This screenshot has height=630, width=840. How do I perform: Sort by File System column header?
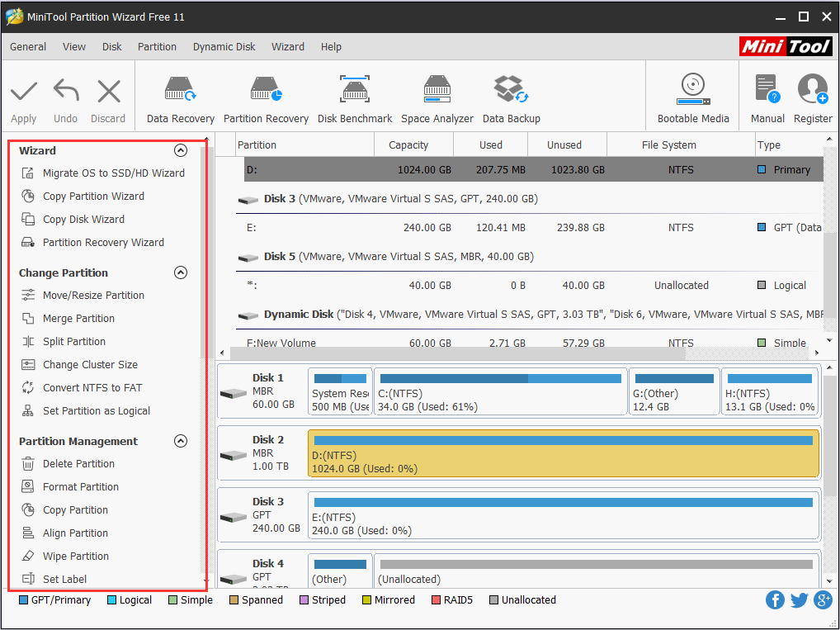[681, 144]
